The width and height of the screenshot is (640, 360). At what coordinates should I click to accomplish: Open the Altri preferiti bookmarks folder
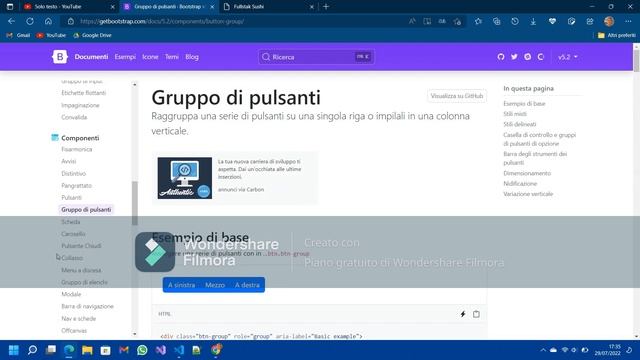tap(617, 35)
